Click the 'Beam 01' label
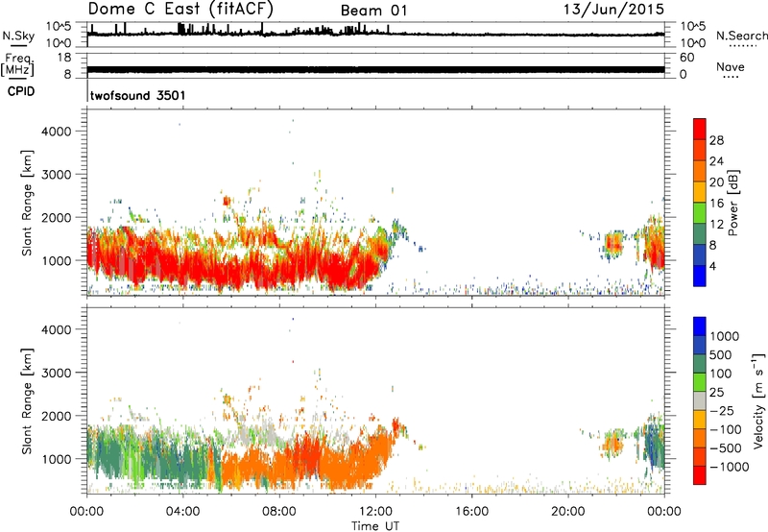 click(373, 11)
